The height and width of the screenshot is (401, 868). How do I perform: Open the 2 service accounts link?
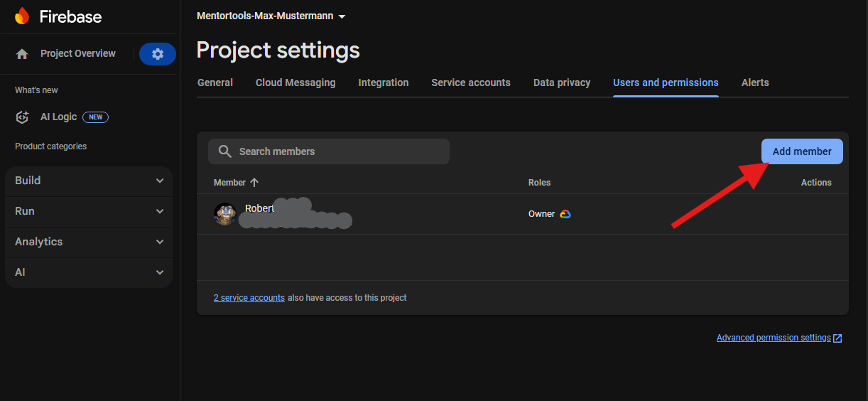[249, 298]
